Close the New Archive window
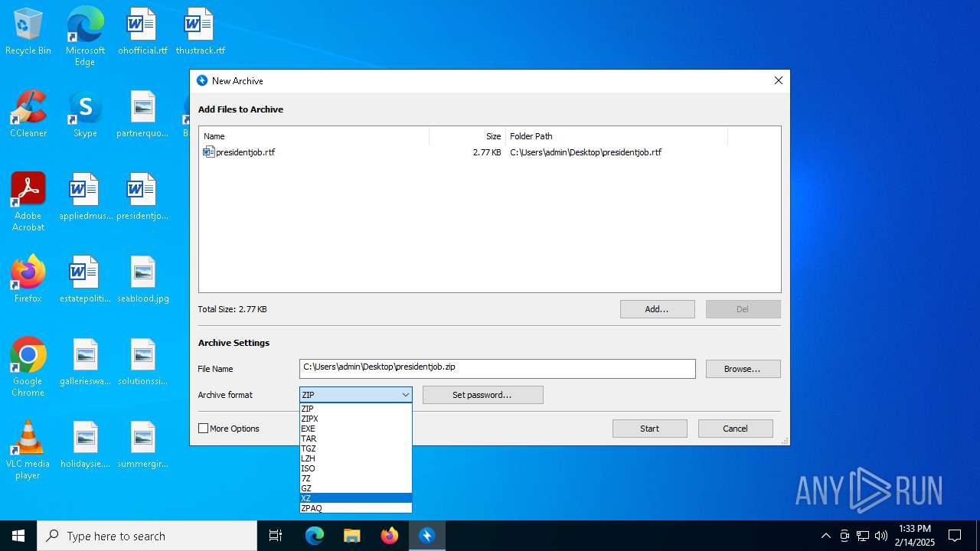 (779, 80)
